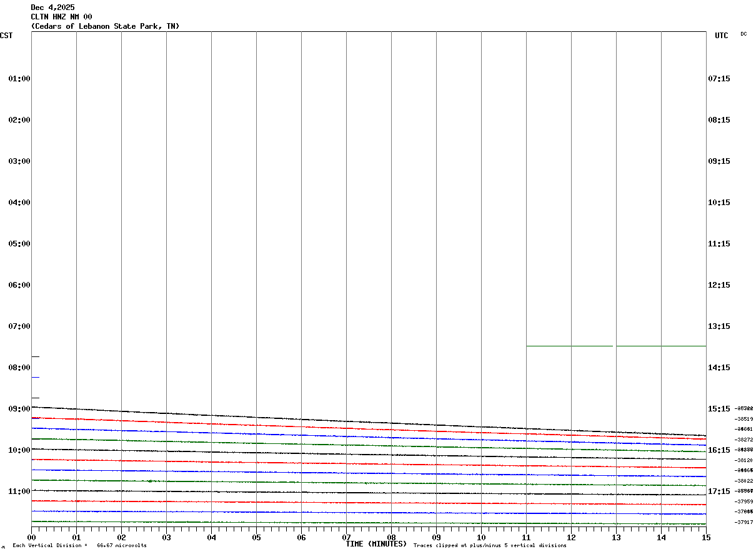Select the '11:00' CST hour label
The image size is (756, 554).
coord(19,491)
